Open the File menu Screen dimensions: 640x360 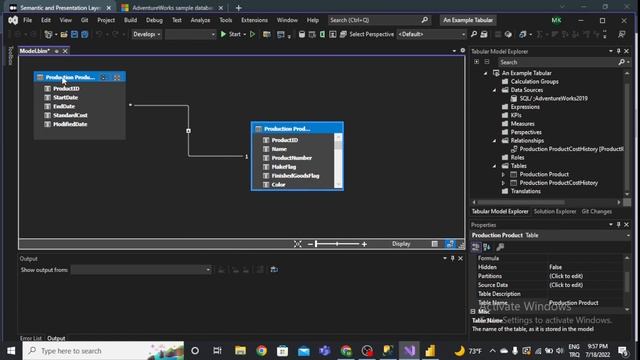(x=27, y=20)
